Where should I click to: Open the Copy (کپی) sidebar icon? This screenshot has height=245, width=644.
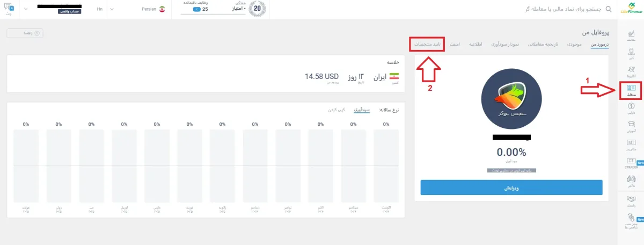coord(631,53)
